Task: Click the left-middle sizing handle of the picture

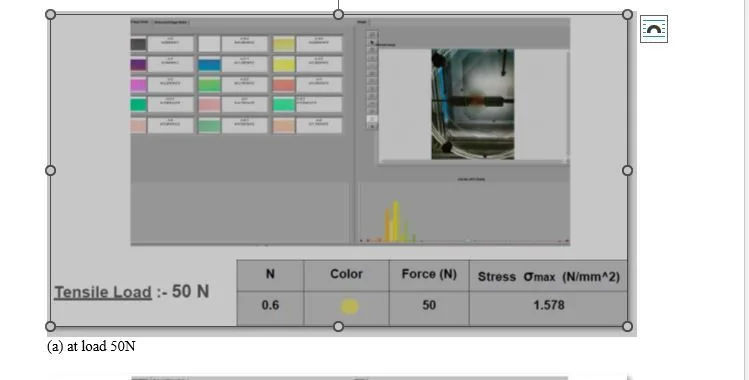Action: pos(50,170)
